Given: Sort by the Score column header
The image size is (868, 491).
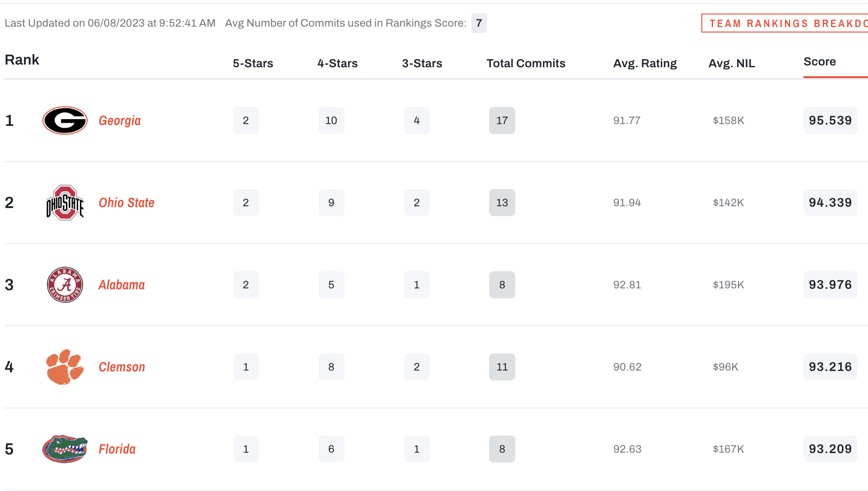Looking at the screenshot, I should [x=820, y=62].
